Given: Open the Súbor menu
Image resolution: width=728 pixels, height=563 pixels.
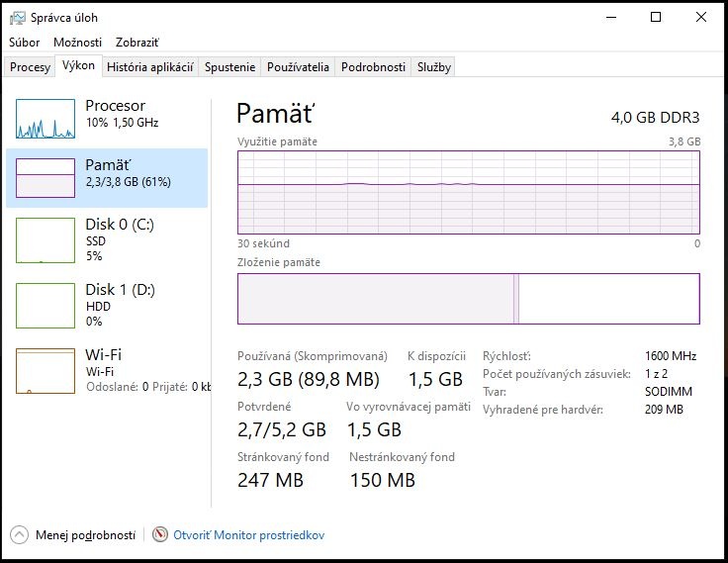Looking at the screenshot, I should coord(25,43).
